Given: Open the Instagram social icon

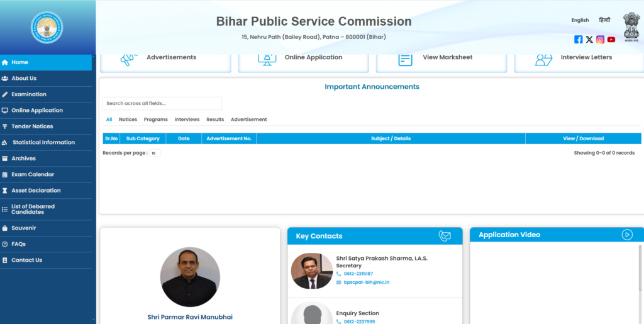Looking at the screenshot, I should point(601,40).
